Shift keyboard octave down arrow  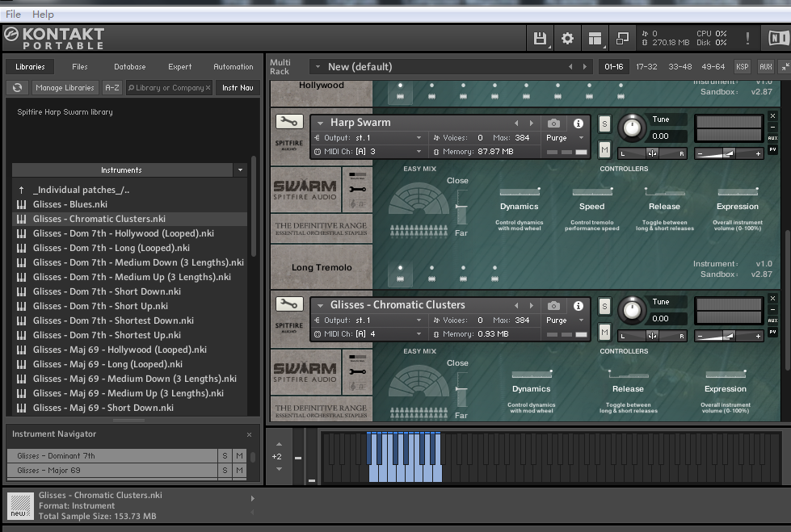tap(279, 469)
